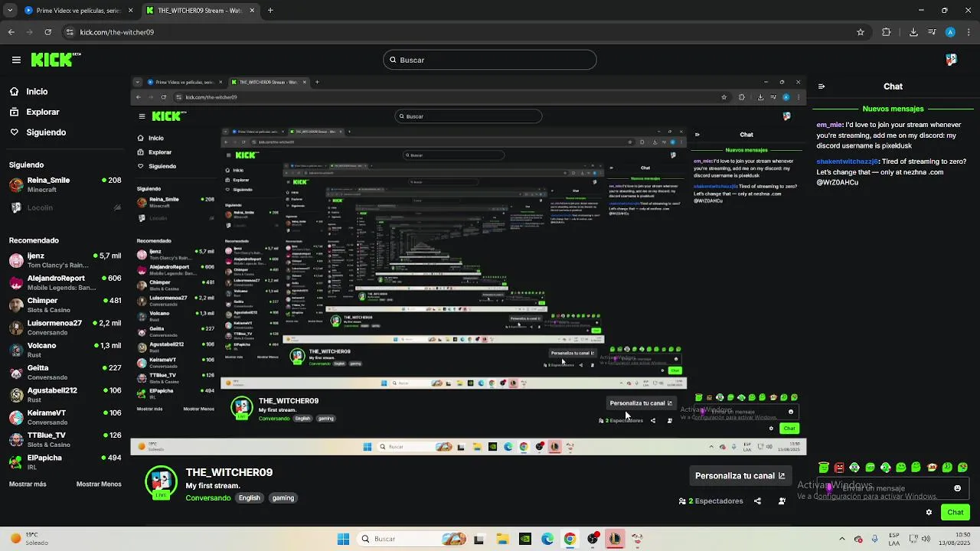Click Personaliza tu canal button
This screenshot has width=980, height=551.
click(740, 475)
